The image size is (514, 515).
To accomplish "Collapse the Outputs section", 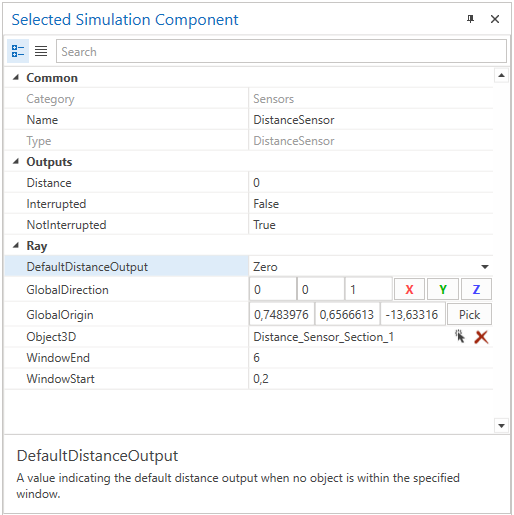I will [16, 161].
